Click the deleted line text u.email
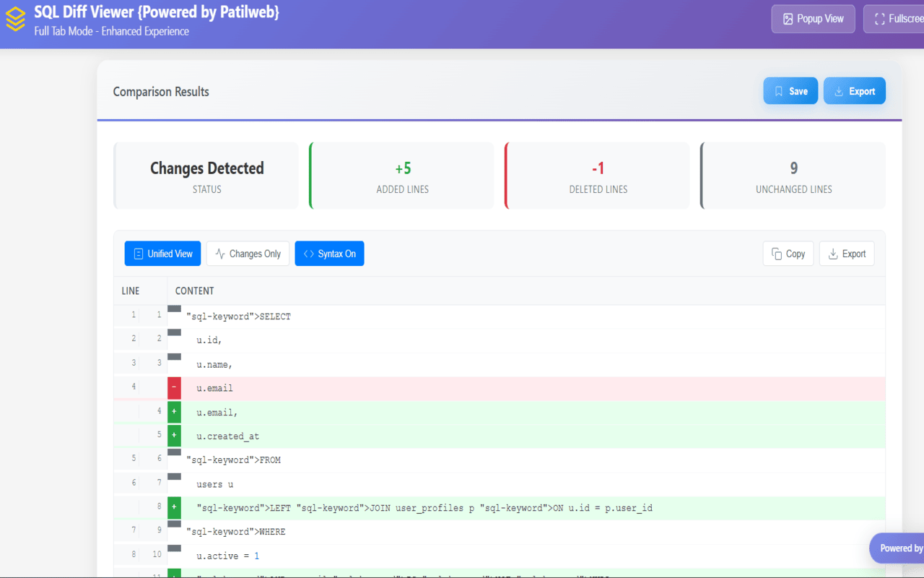This screenshot has width=924, height=578. pos(214,388)
